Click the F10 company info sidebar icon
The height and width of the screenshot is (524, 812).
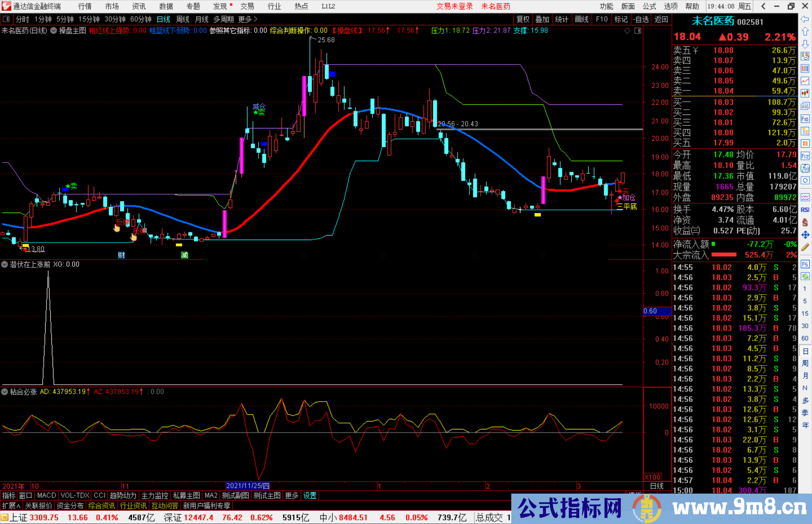[805, 119]
